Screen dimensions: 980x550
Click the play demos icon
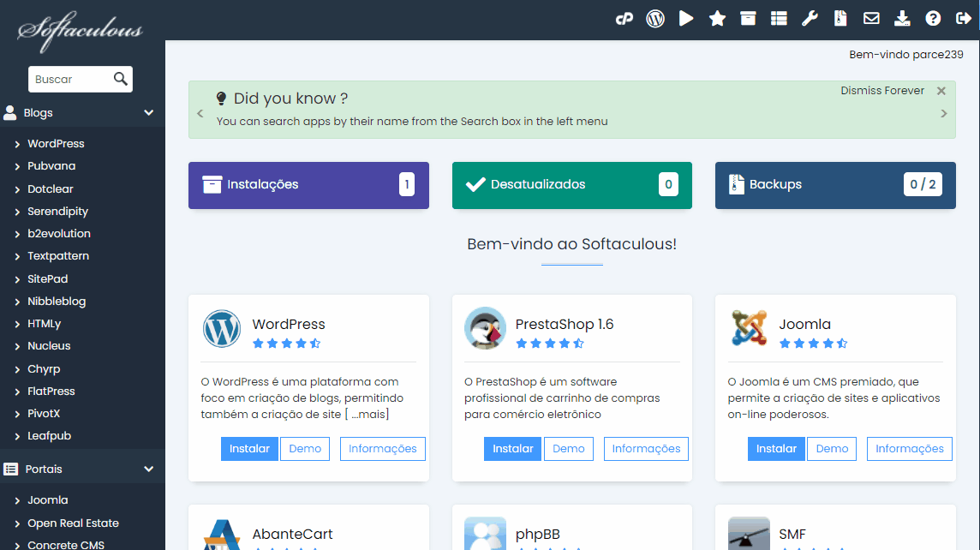[686, 18]
